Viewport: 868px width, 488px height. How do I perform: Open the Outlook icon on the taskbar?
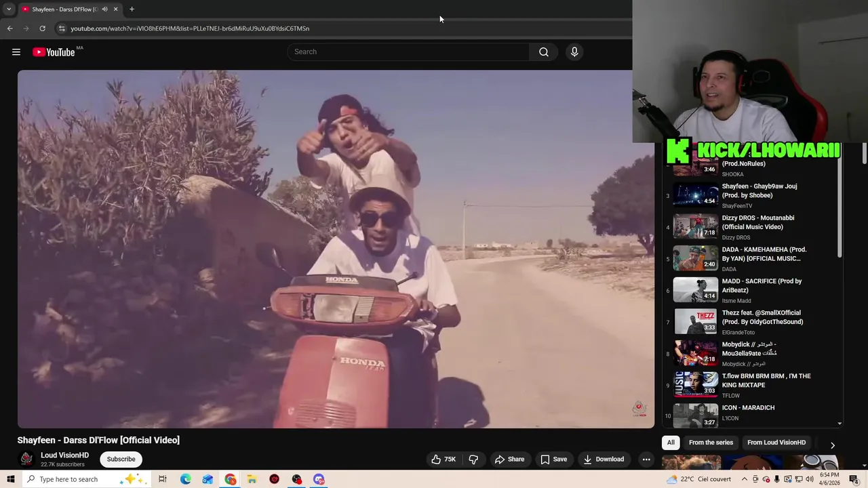[208, 479]
